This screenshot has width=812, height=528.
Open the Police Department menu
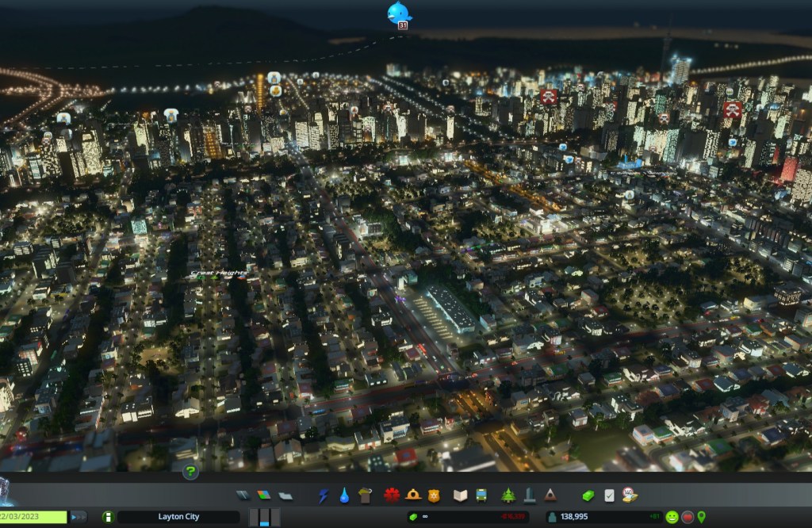point(434,495)
